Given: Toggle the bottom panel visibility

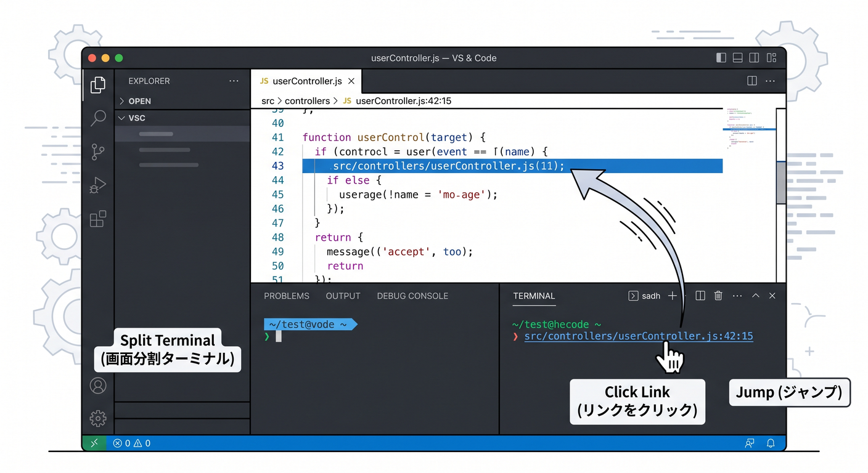Looking at the screenshot, I should pos(737,58).
